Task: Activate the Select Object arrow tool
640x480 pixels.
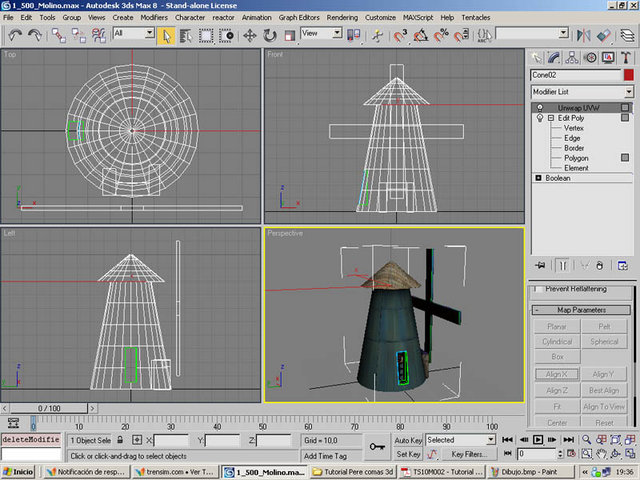Action: tap(167, 34)
